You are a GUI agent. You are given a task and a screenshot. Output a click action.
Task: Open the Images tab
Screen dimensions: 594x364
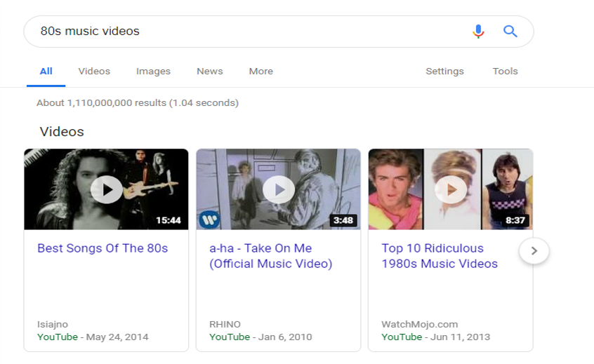153,72
